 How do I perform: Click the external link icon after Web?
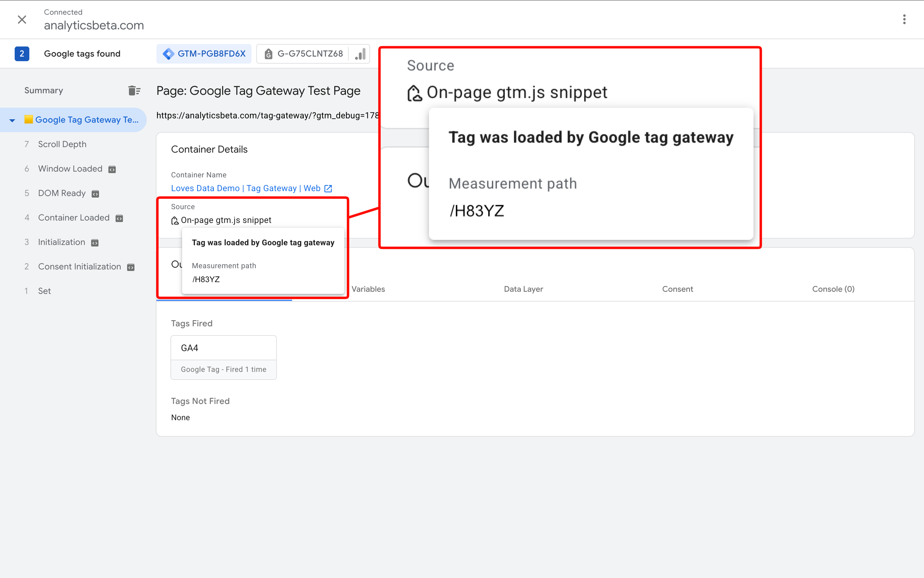328,188
